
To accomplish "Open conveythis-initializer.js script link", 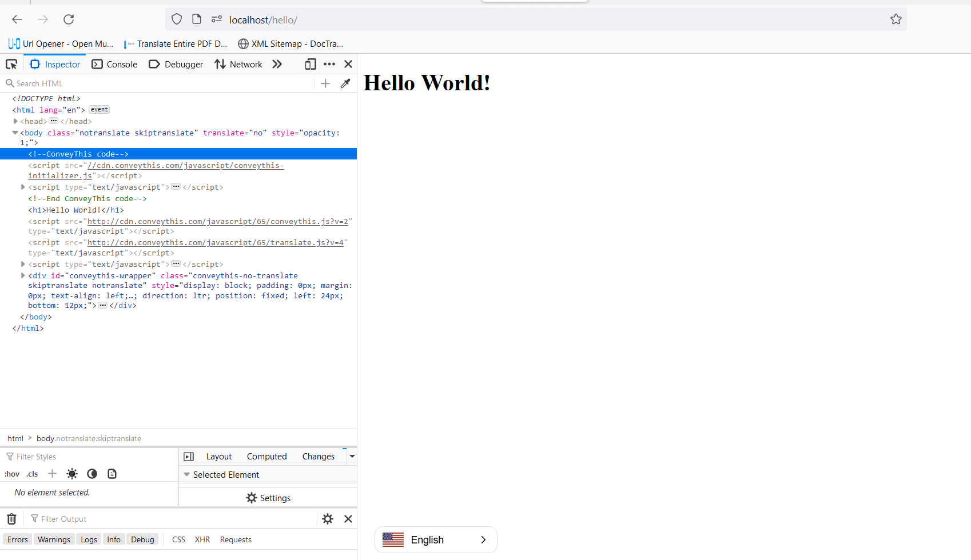I will [156, 170].
